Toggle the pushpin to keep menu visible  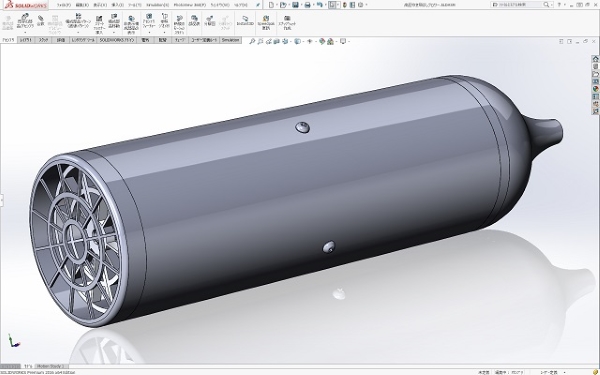click(x=258, y=5)
